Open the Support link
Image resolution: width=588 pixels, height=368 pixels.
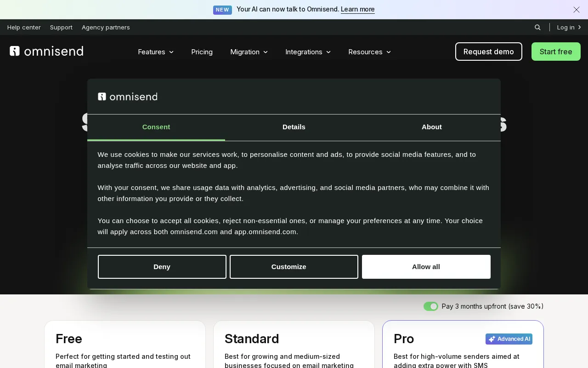point(61,27)
